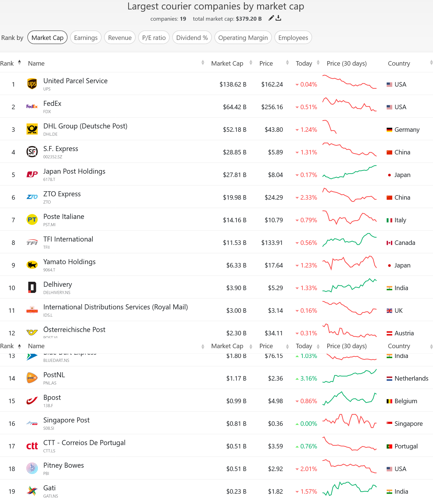
Task: Click the Yamato Holdings black cat logo
Action: tap(32, 265)
